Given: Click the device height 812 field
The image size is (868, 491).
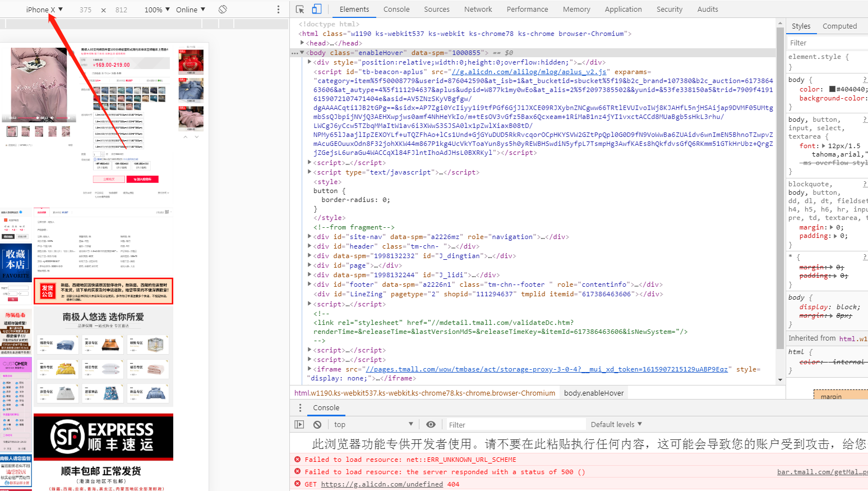Looking at the screenshot, I should (121, 10).
